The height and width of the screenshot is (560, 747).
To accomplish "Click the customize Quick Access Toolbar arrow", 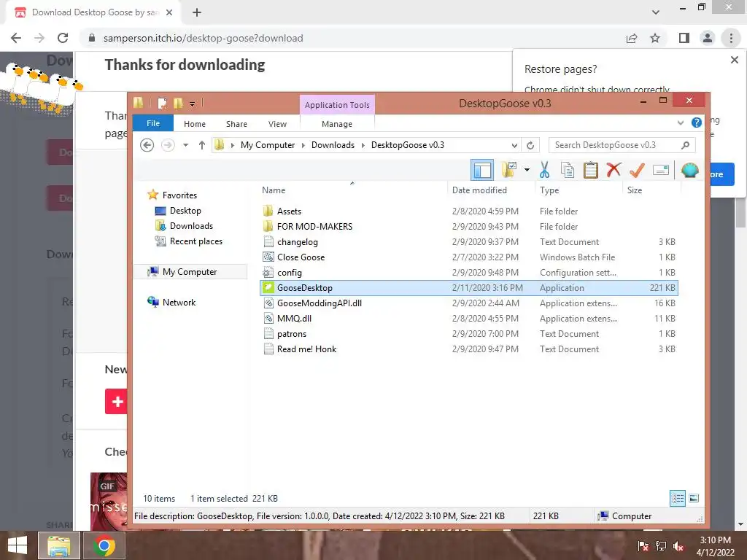I will [192, 104].
